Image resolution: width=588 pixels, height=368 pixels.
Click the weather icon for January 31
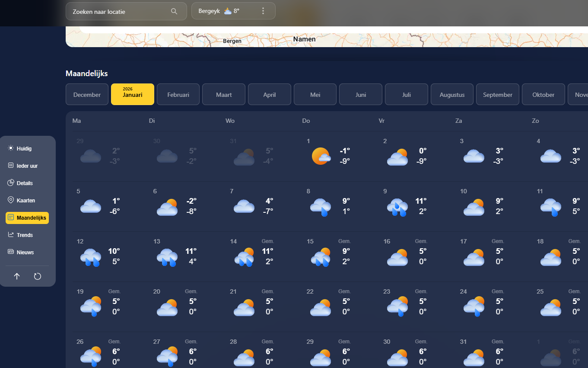(x=474, y=358)
